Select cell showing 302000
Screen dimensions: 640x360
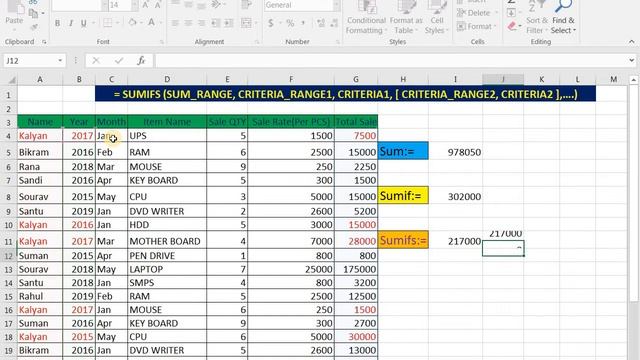coord(456,196)
